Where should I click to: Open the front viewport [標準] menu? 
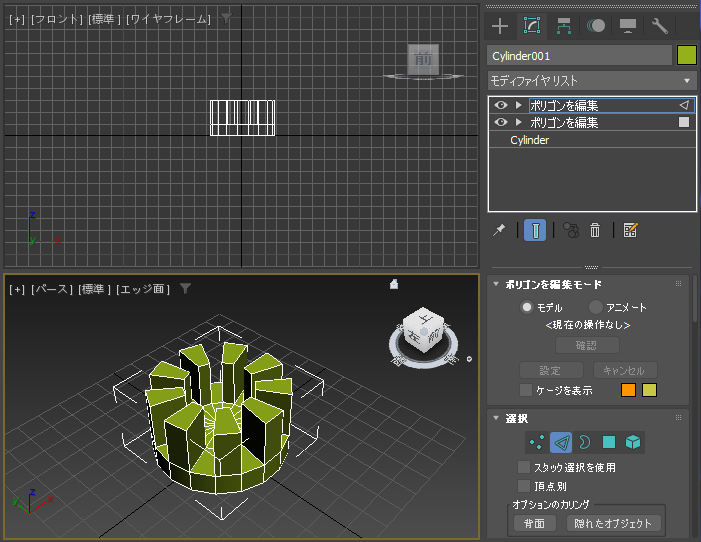click(104, 19)
